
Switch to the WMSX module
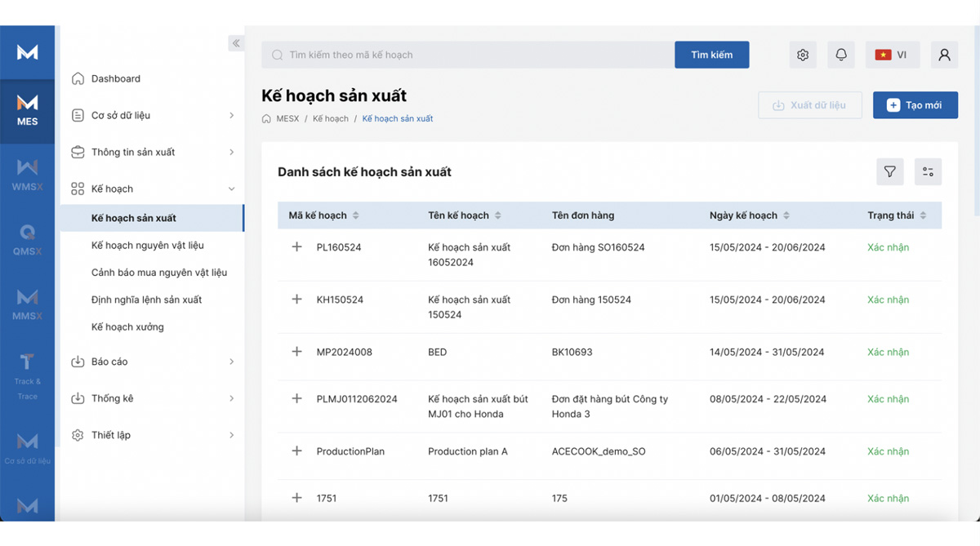tap(27, 176)
